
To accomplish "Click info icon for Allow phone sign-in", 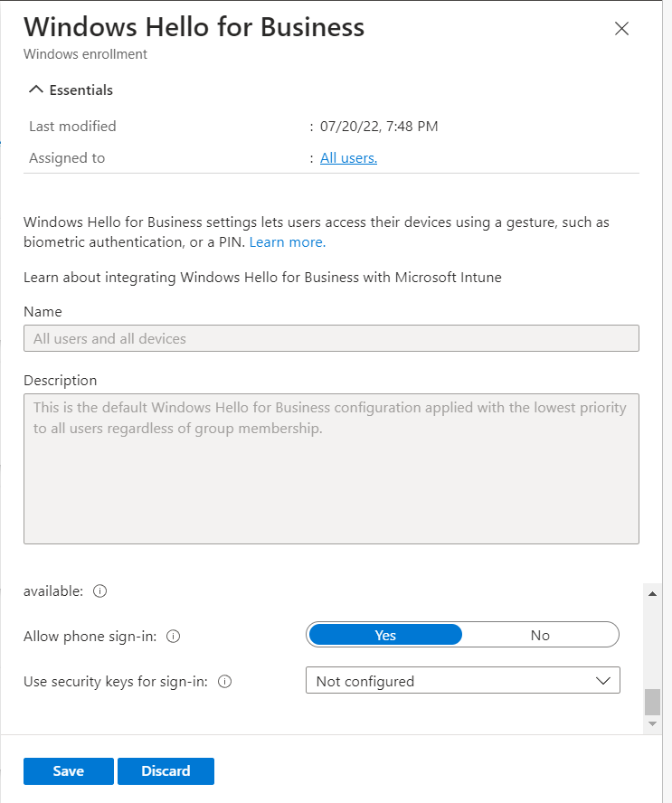I will pyautogui.click(x=173, y=636).
